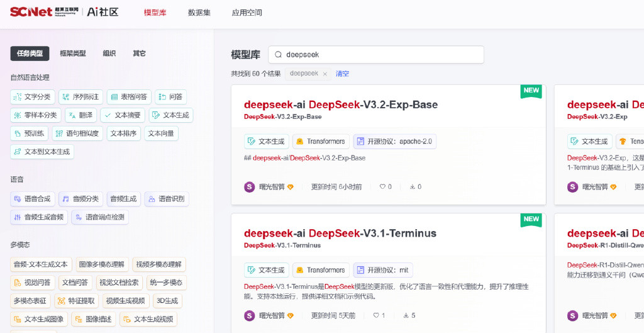Filter by 视频生成视频 task tag
This screenshot has height=333, width=644.
126,300
